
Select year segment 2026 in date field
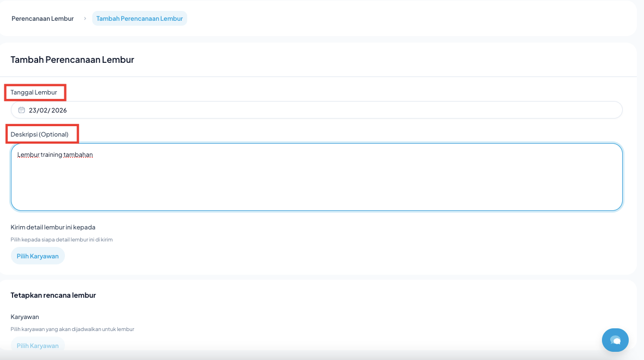(x=59, y=110)
